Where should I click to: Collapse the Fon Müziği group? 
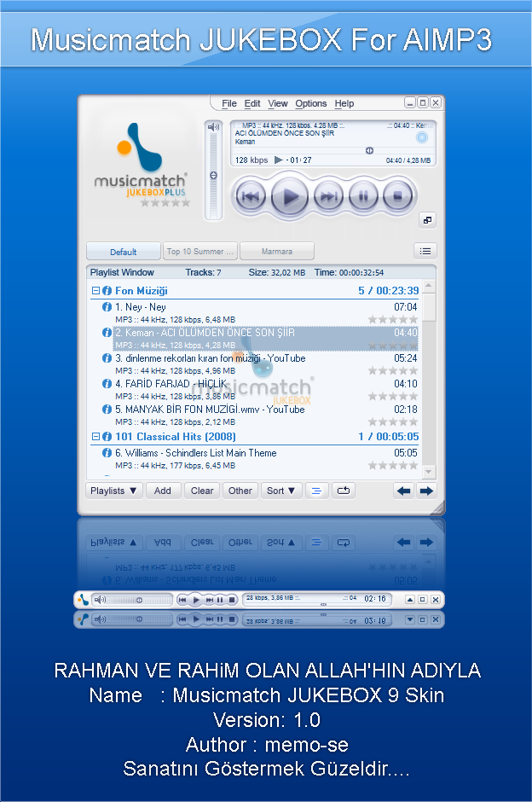95,291
